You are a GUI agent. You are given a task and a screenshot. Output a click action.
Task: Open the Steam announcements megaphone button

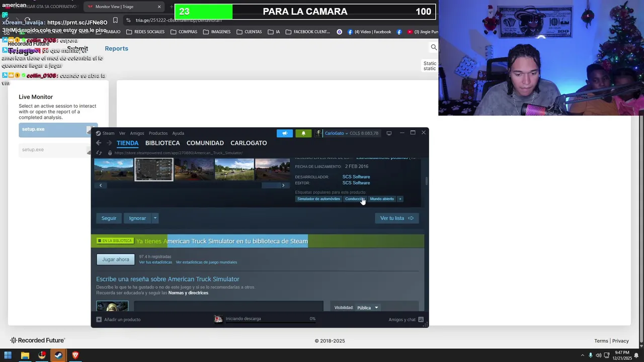[x=284, y=133]
